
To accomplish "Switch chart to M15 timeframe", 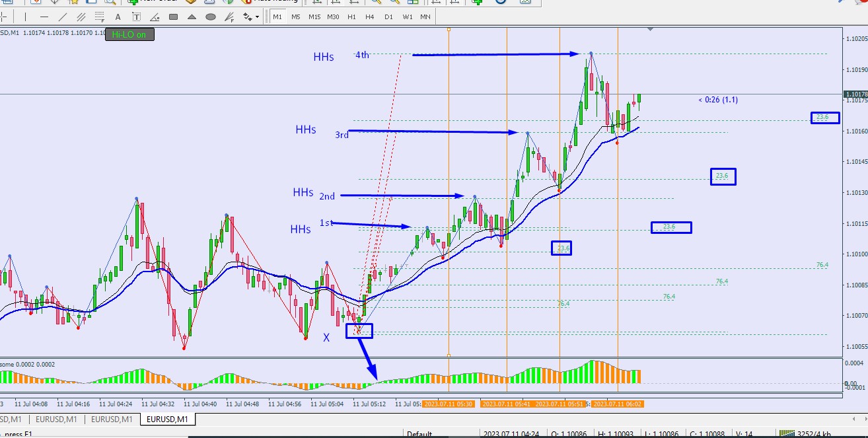I will 313,17.
